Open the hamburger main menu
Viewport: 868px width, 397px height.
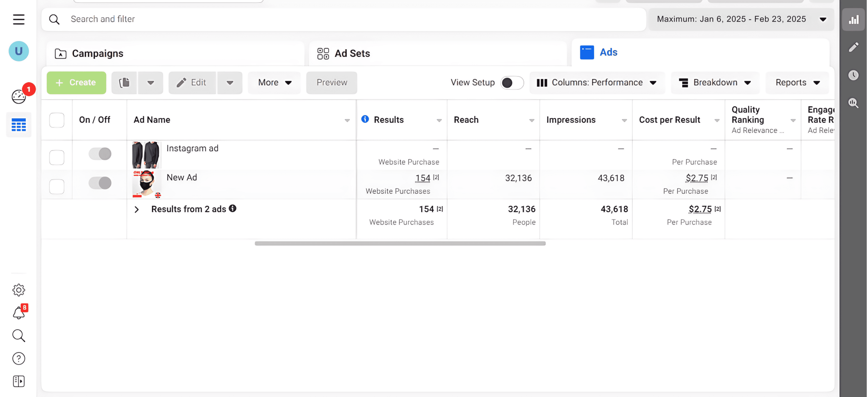pos(19,19)
